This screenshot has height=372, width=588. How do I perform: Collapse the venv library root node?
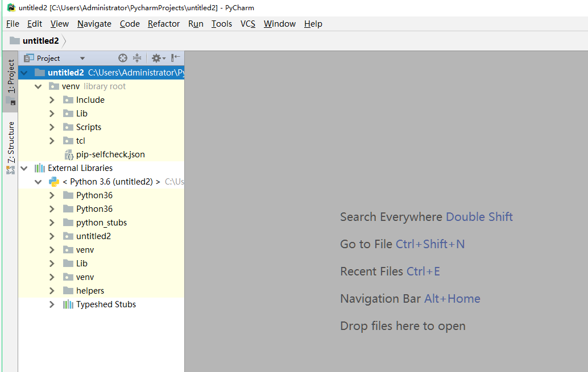tap(38, 86)
